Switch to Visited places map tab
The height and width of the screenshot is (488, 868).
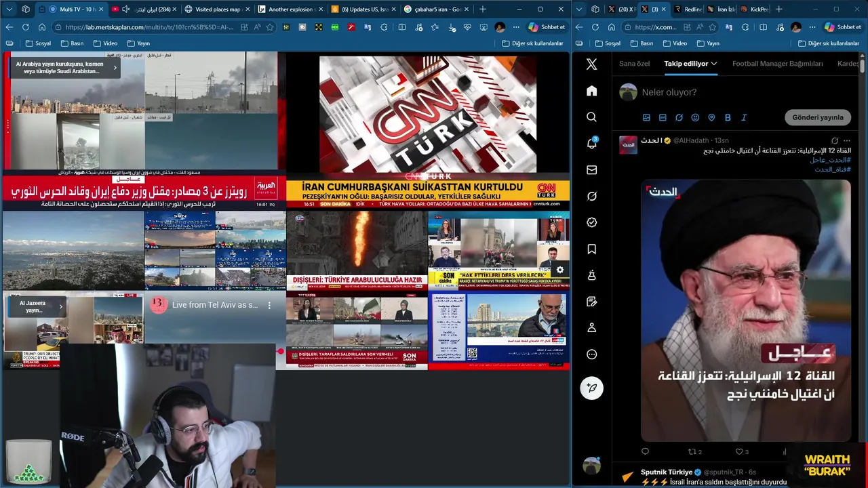(x=218, y=9)
